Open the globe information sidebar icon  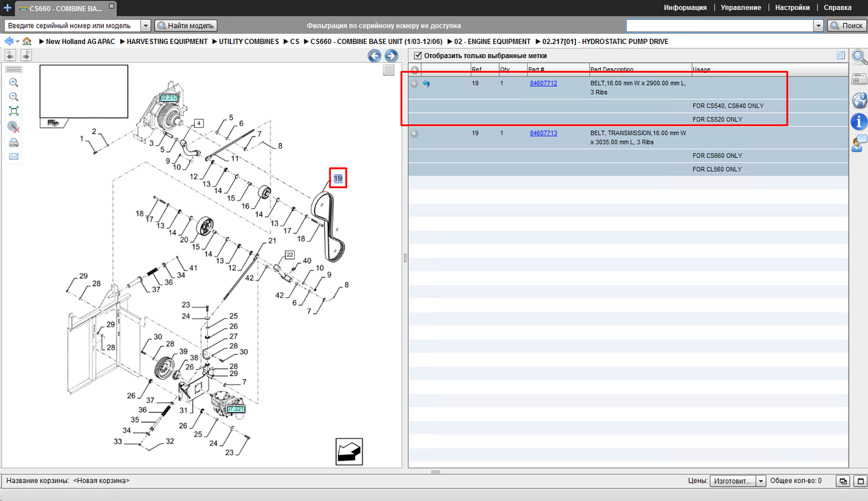click(x=859, y=100)
